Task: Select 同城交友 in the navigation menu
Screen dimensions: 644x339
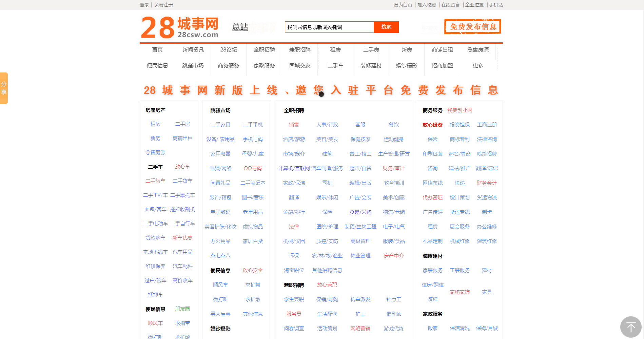Action: click(300, 66)
